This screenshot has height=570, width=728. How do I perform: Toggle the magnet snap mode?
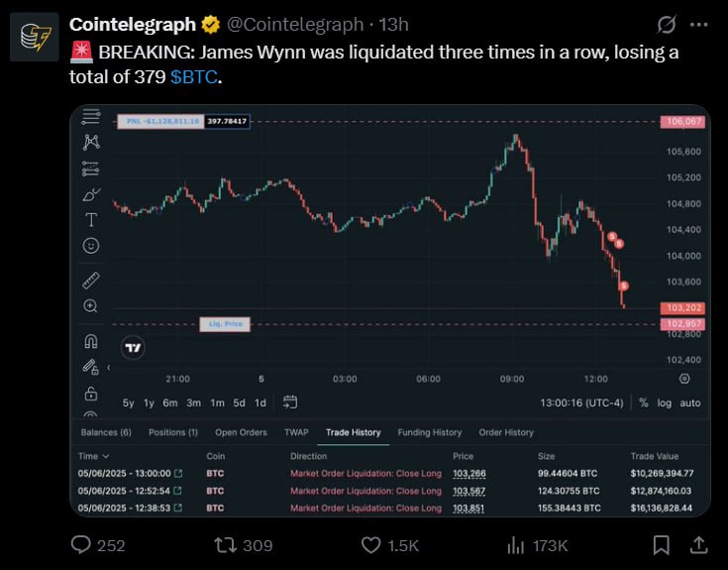(x=91, y=341)
